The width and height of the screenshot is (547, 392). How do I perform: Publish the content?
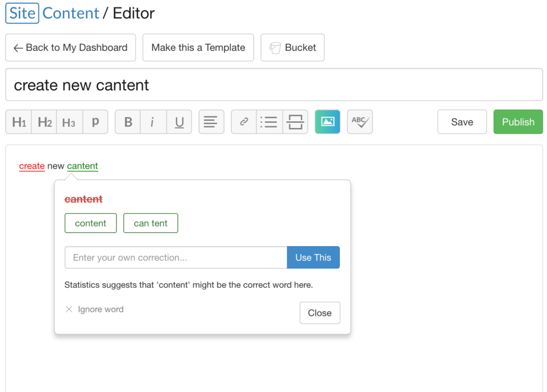tap(518, 122)
